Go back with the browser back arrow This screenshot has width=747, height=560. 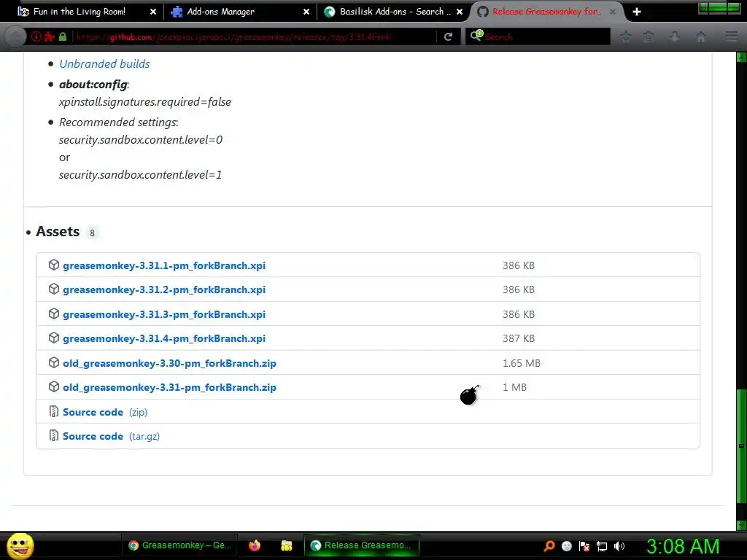click(15, 36)
